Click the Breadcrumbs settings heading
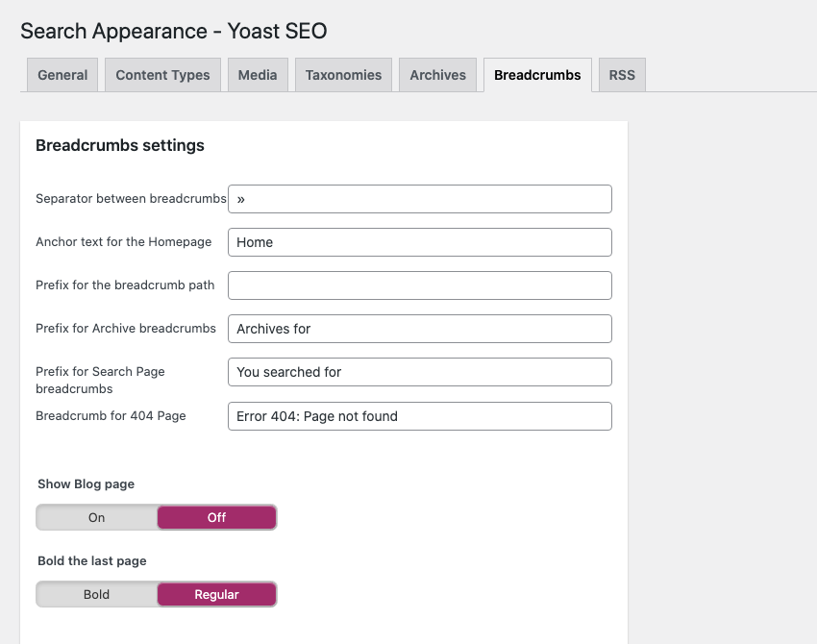Viewport: 817px width, 644px height. (x=120, y=145)
